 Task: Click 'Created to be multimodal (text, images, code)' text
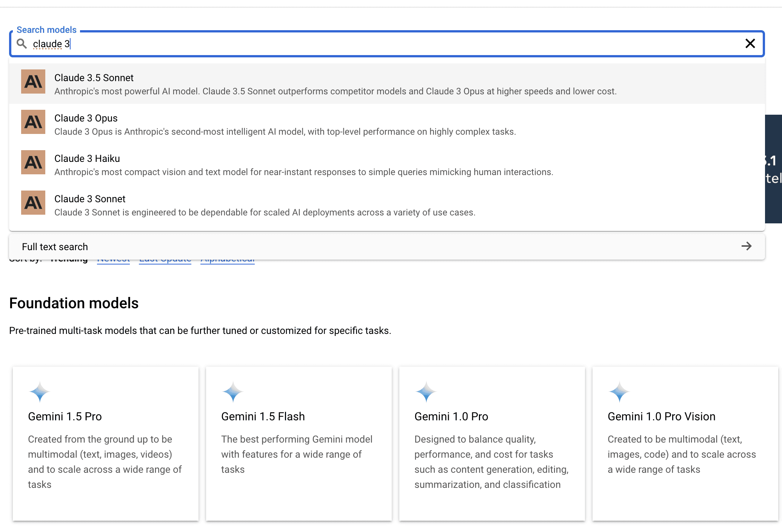[x=682, y=454]
